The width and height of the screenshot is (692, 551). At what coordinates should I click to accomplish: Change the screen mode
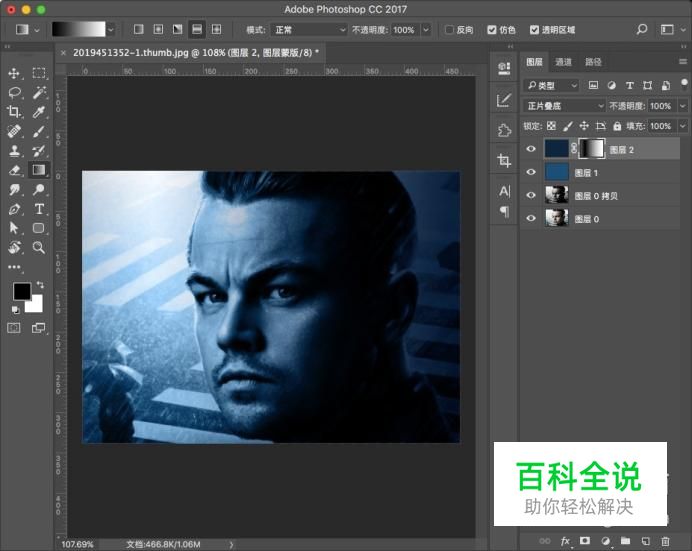coord(38,328)
